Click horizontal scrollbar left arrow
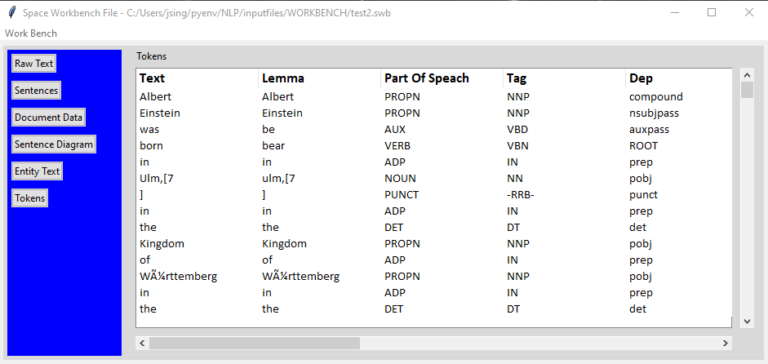This screenshot has width=768, height=364. tap(143, 343)
